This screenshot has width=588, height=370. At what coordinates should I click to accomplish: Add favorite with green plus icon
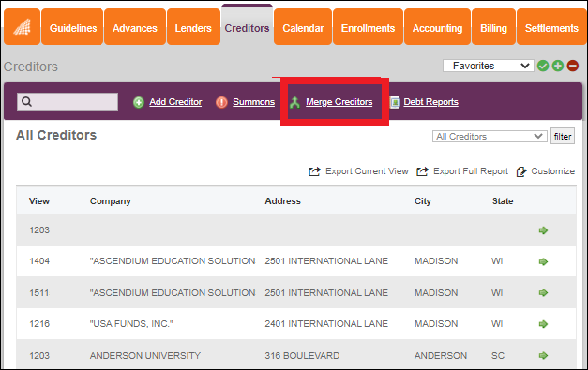pos(558,66)
